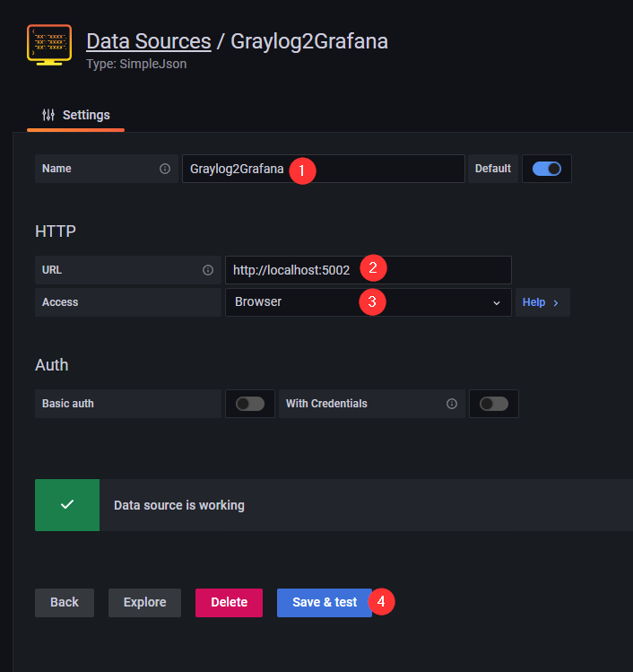Enable the With Credentials switch
633x672 pixels.
click(x=494, y=404)
